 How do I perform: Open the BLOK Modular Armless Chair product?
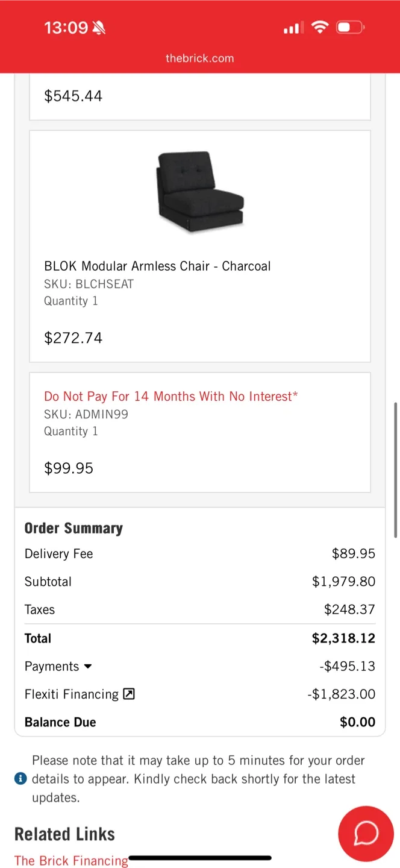coord(157,266)
